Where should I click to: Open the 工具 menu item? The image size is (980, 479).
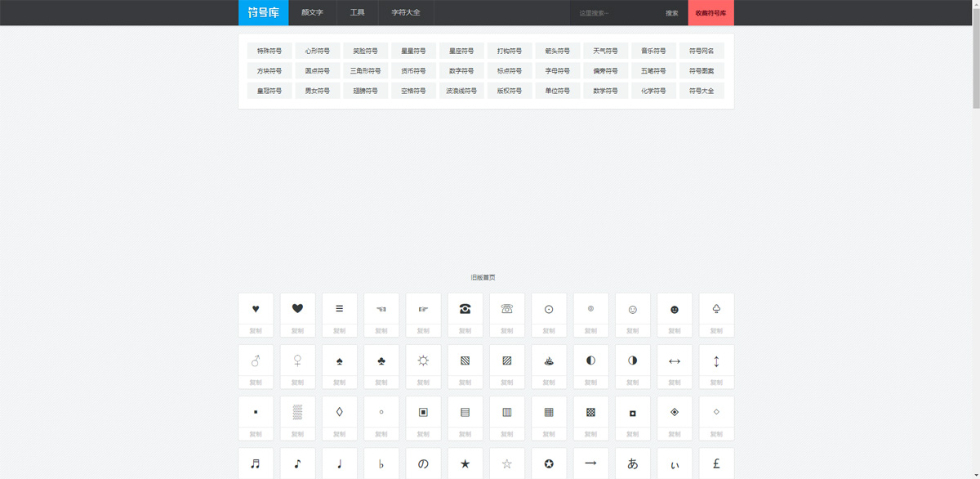click(x=357, y=13)
